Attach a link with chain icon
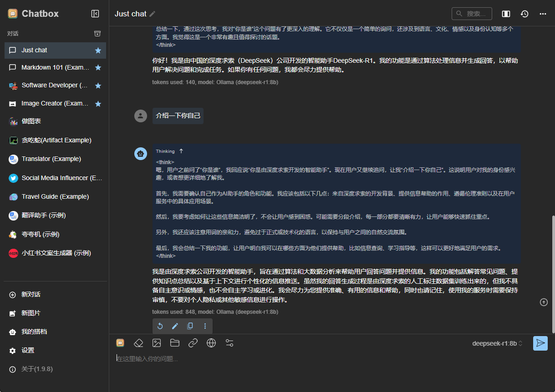 (193, 343)
